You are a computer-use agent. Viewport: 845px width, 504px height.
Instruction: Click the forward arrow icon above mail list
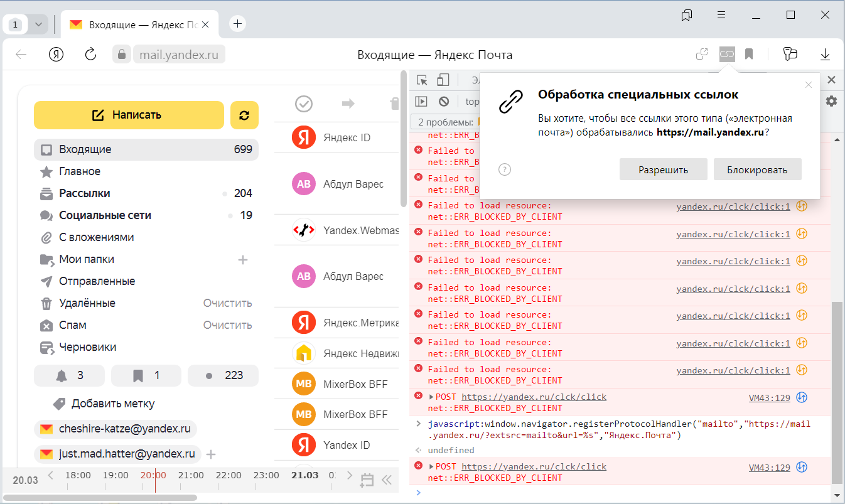point(348,104)
